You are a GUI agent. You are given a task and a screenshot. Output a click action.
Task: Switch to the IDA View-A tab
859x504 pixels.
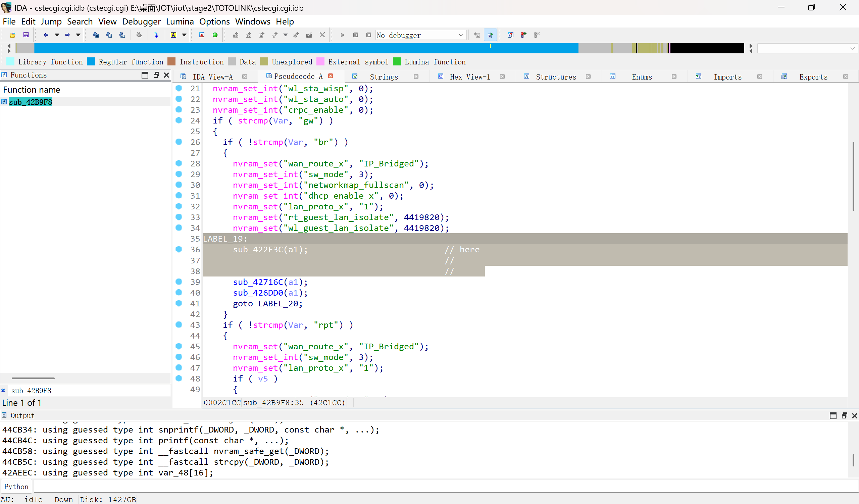212,77
